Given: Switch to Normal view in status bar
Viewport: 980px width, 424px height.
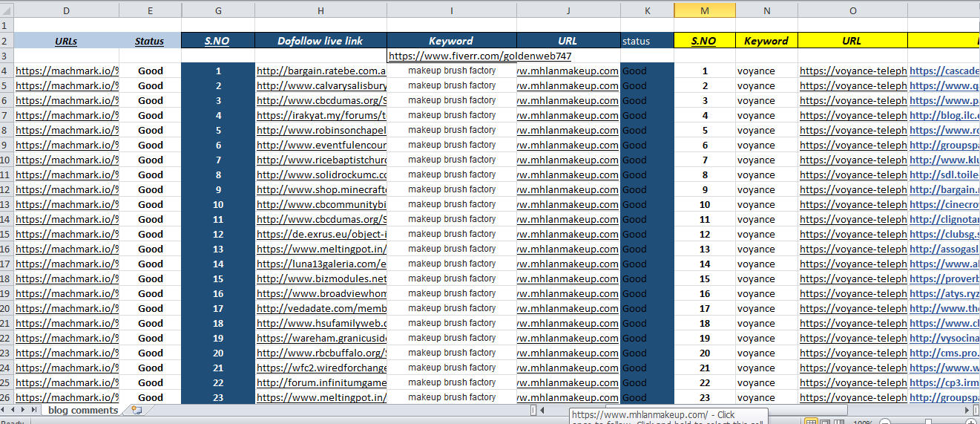Looking at the screenshot, I should pos(812,422).
